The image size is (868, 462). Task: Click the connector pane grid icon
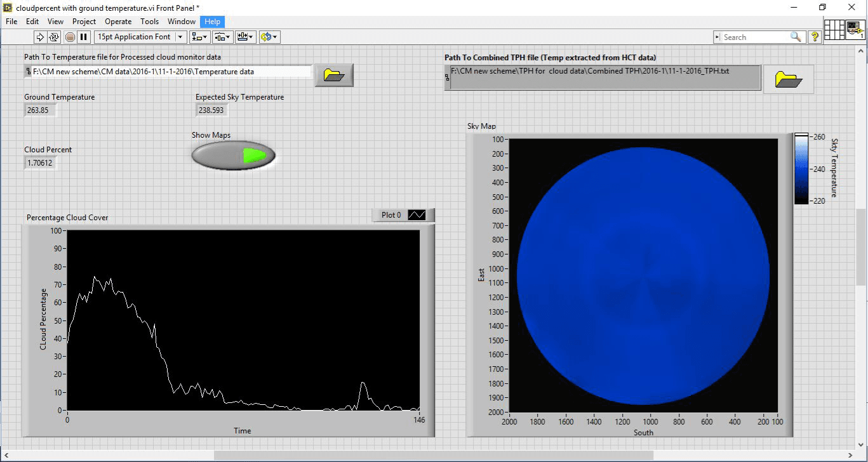(834, 30)
